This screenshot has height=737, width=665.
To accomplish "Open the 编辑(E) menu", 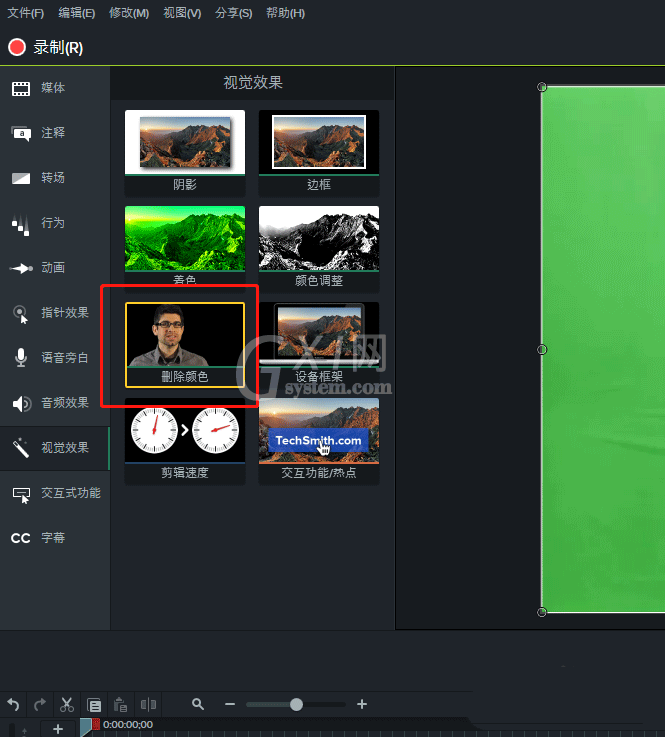I will 77,13.
